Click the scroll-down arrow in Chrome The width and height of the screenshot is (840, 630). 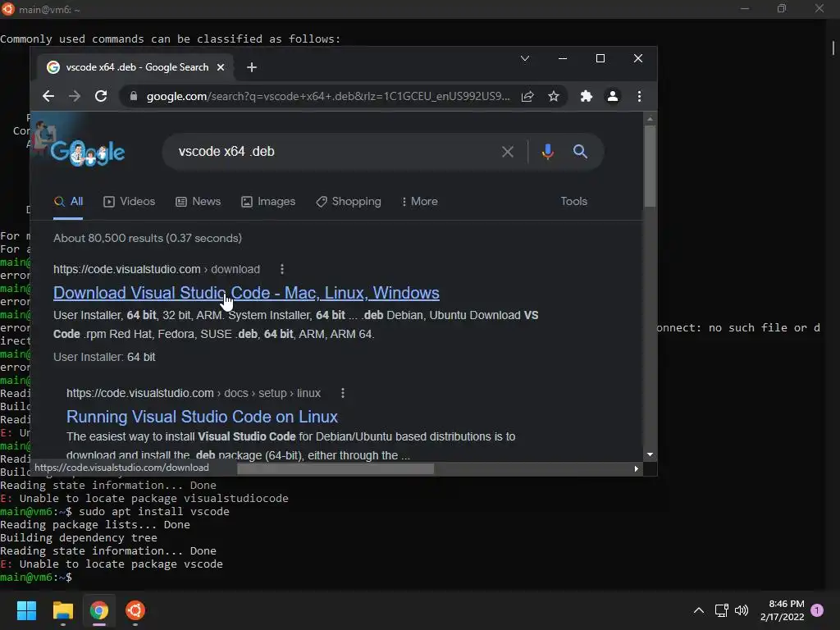[650, 454]
